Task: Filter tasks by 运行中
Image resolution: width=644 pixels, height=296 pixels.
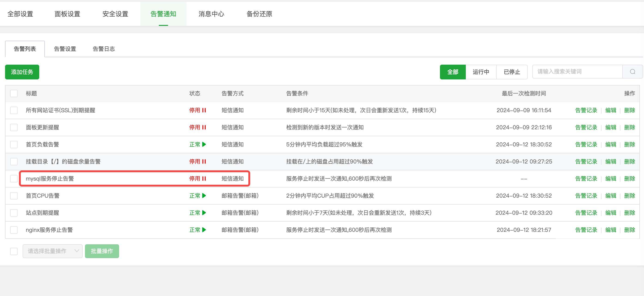Action: pyautogui.click(x=481, y=72)
